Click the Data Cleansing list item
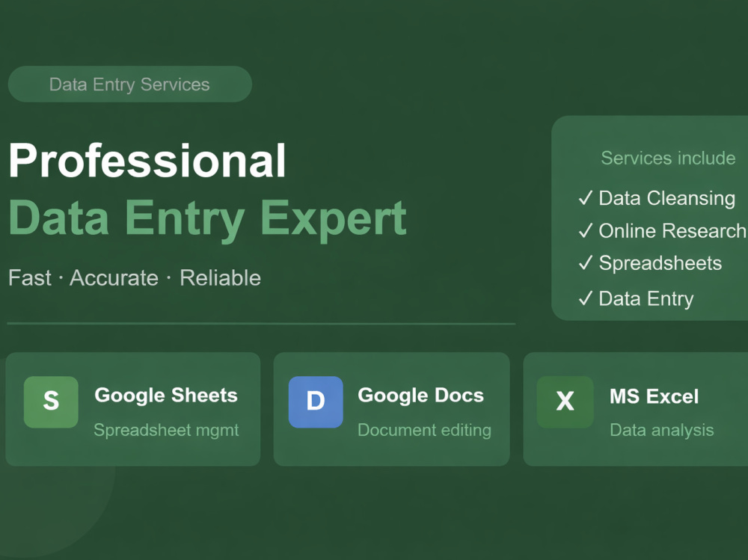This screenshot has width=748, height=560. (667, 198)
